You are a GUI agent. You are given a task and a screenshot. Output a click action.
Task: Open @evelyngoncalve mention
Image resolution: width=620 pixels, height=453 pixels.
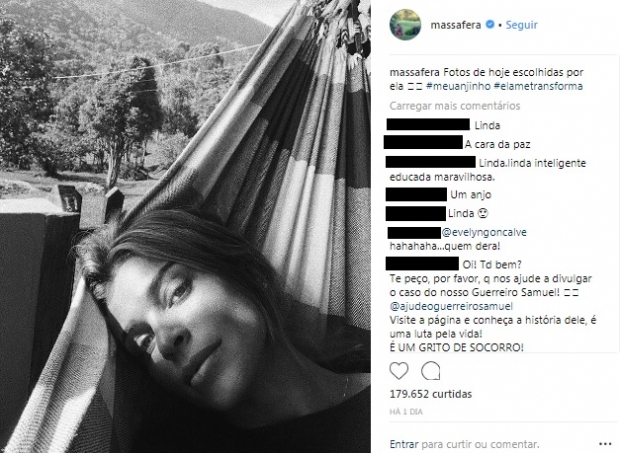pos(484,232)
